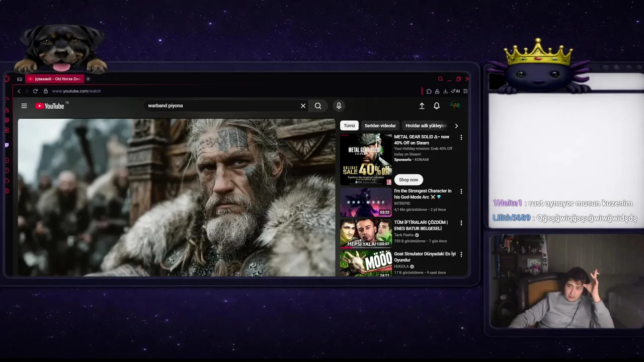The image size is (644, 362).
Task: Click the Metal Gear Solid ad thumbnail
Action: 366,159
